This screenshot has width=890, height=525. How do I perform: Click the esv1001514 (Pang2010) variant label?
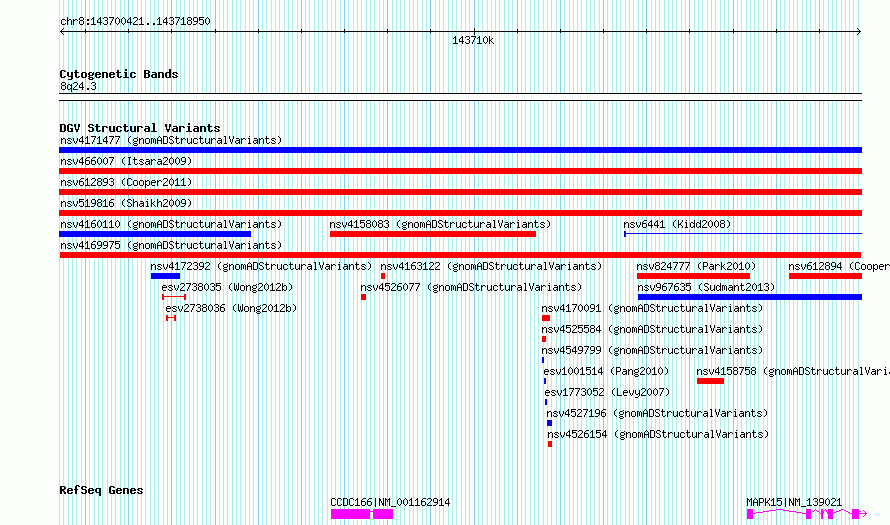point(606,371)
